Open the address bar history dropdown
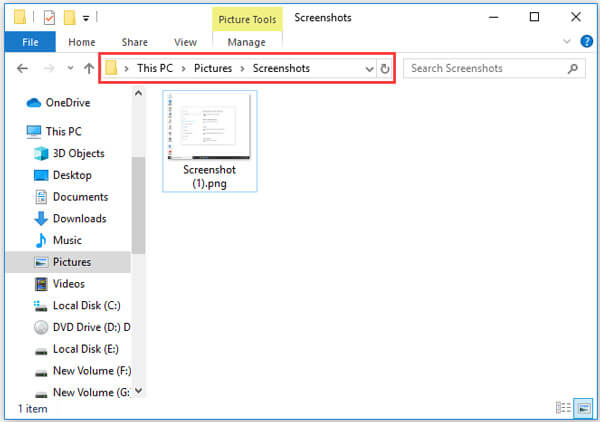 point(370,69)
